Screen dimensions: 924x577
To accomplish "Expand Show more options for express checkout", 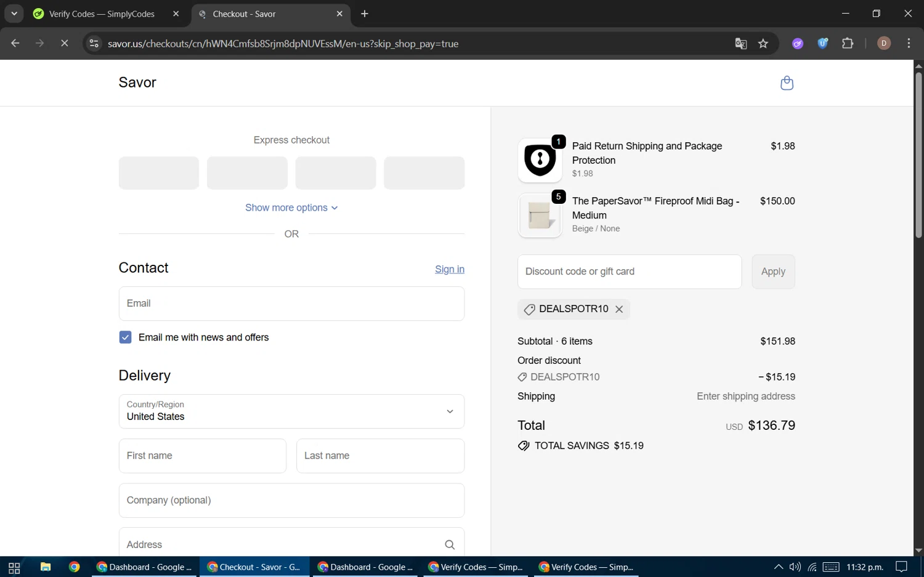I will point(291,208).
